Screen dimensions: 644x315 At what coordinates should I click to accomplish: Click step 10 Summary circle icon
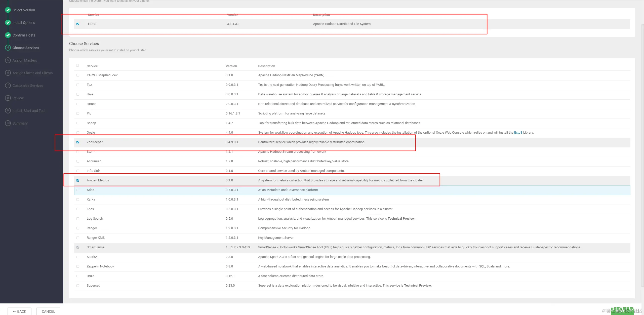(8, 123)
